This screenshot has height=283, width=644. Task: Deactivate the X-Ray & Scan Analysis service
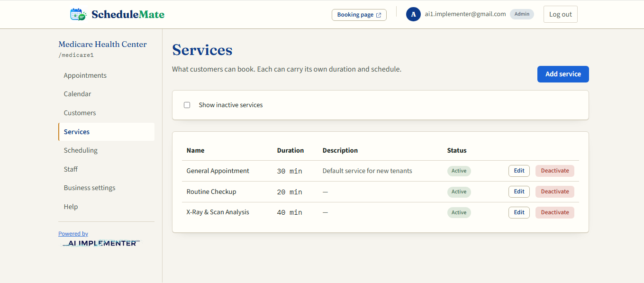[x=555, y=212]
